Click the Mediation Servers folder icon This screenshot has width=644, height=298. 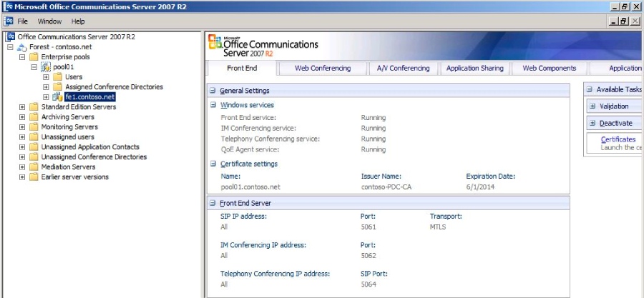(34, 167)
